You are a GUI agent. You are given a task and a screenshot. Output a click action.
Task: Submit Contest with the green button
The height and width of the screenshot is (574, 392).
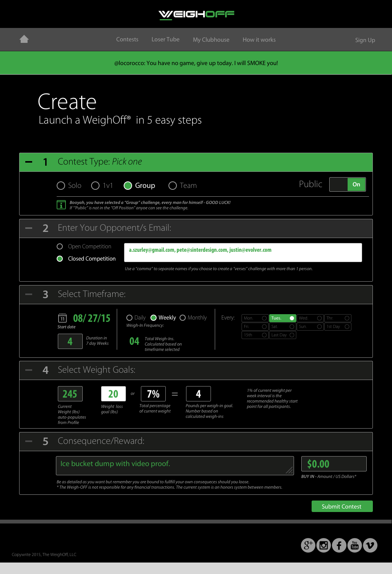point(342,506)
